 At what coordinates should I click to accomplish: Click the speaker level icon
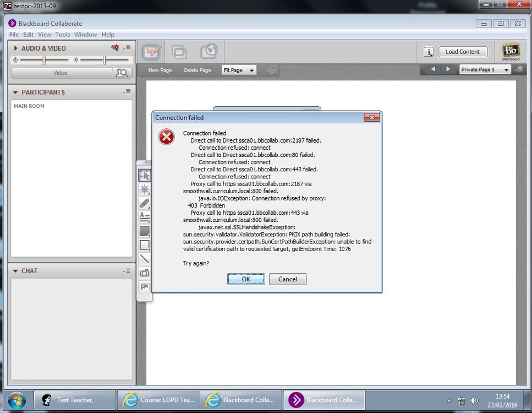point(75,60)
